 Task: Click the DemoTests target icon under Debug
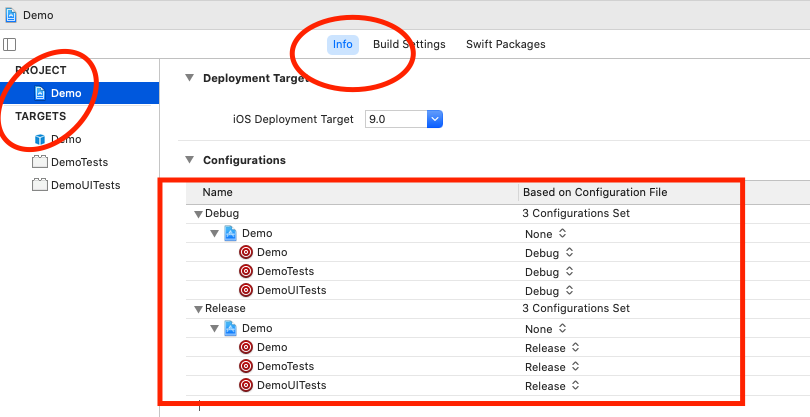pos(246,271)
